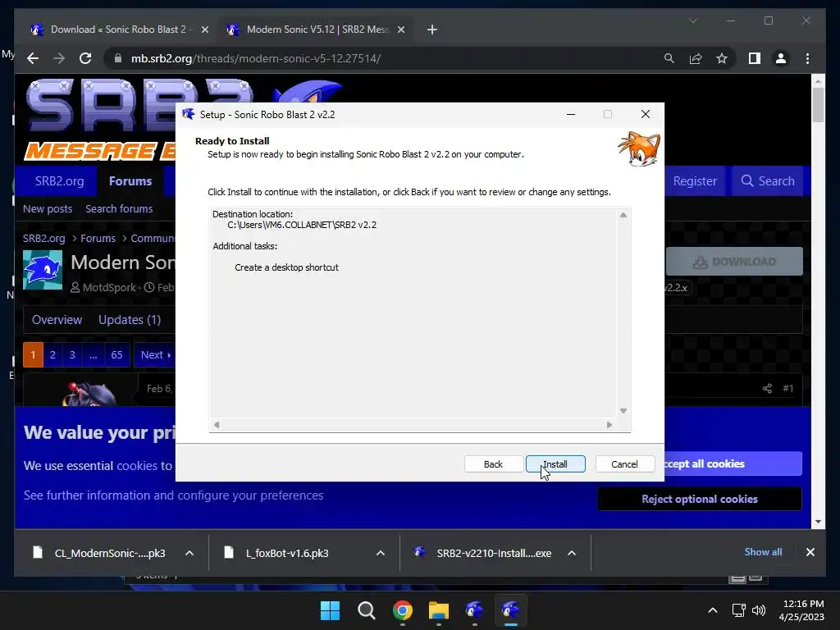Open the Updates (1) tab
The image size is (840, 630).
click(130, 320)
